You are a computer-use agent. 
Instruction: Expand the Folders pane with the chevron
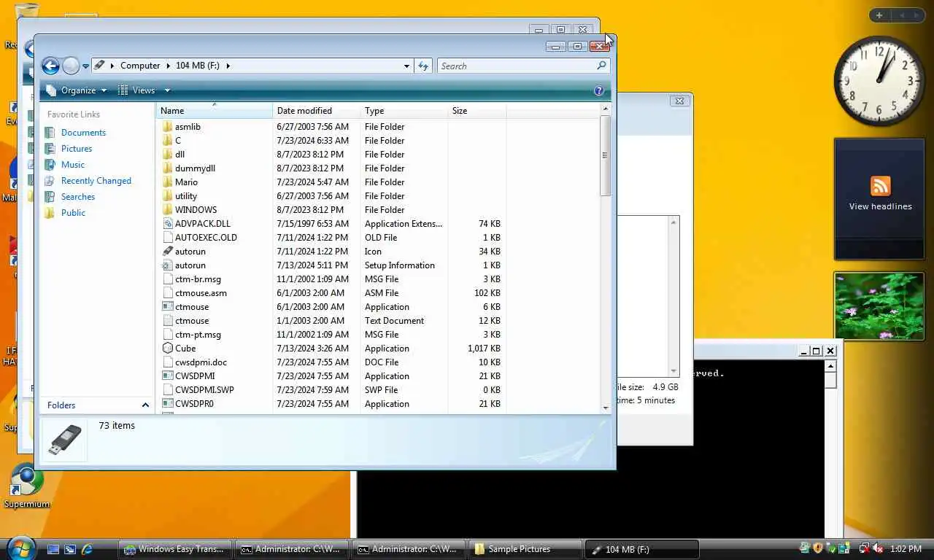click(x=145, y=405)
